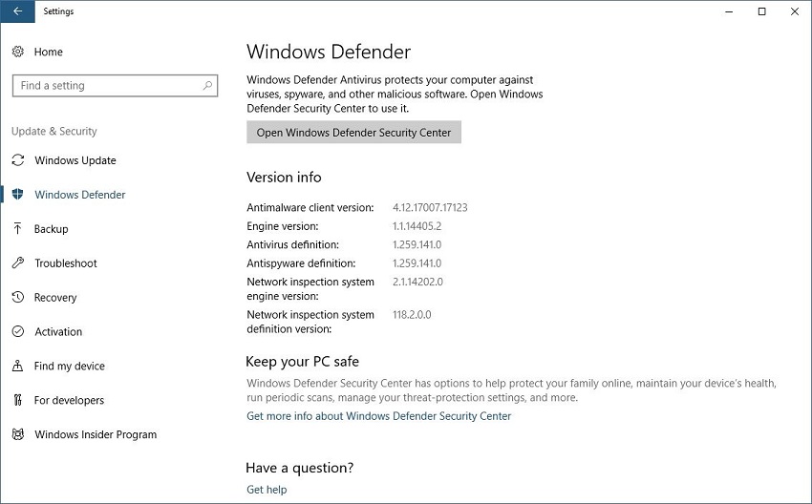Click the Find my device person icon
The height and width of the screenshot is (504, 812).
click(x=18, y=367)
